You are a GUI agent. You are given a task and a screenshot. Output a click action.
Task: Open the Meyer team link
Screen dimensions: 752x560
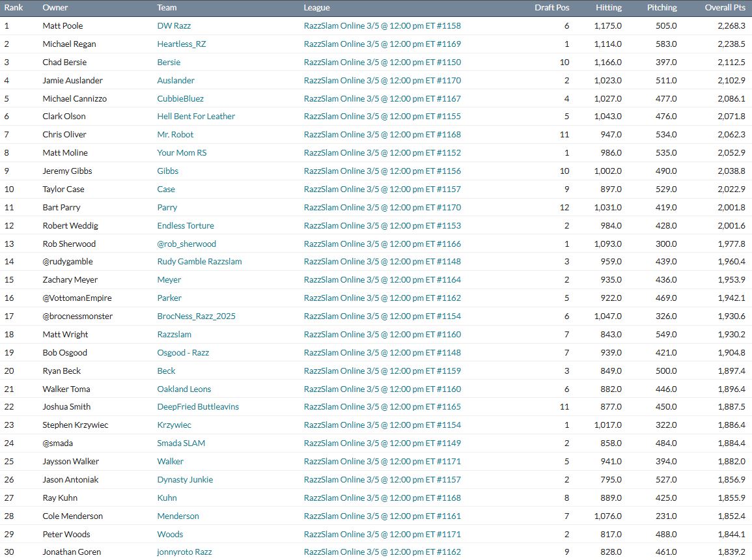click(x=169, y=280)
